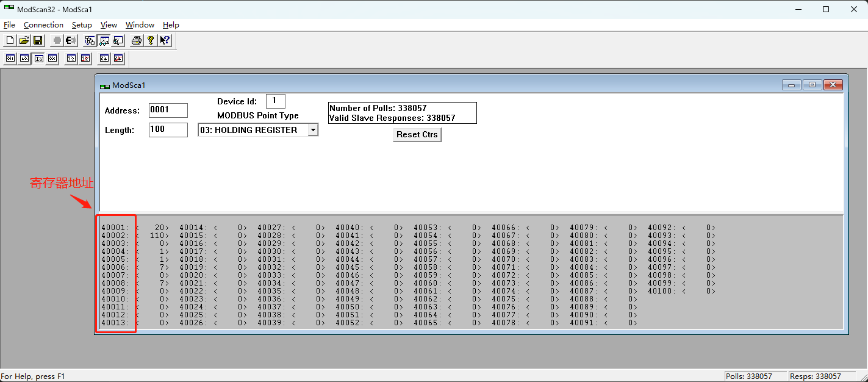The image size is (868, 382).
Task: Click register address 40014
Action: (192, 228)
